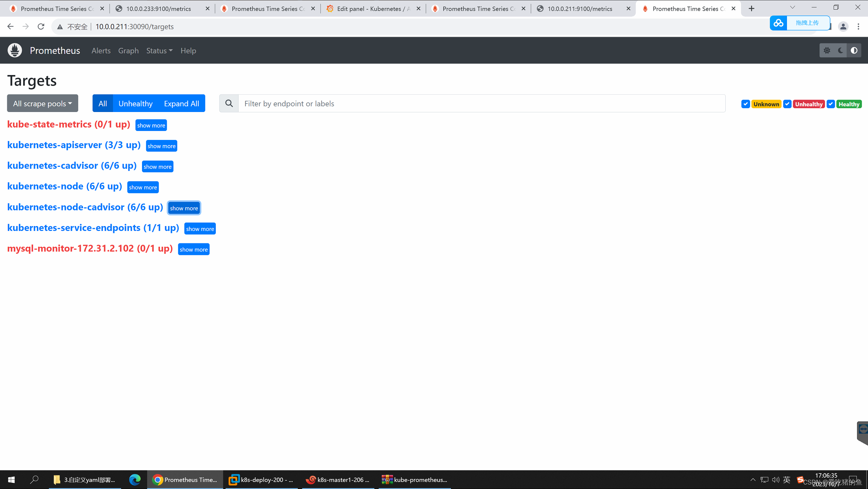Reload the targets page
The image size is (868, 489).
[x=41, y=27]
